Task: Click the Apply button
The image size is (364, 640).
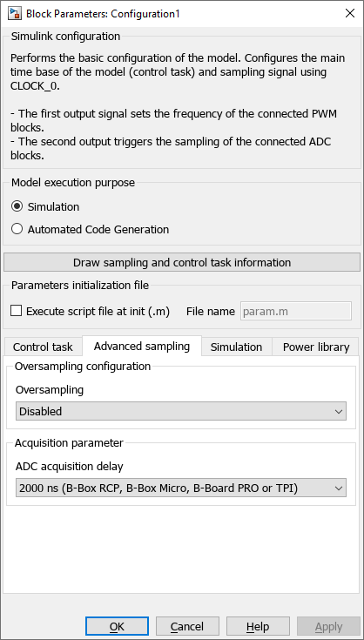Action: pos(328,627)
